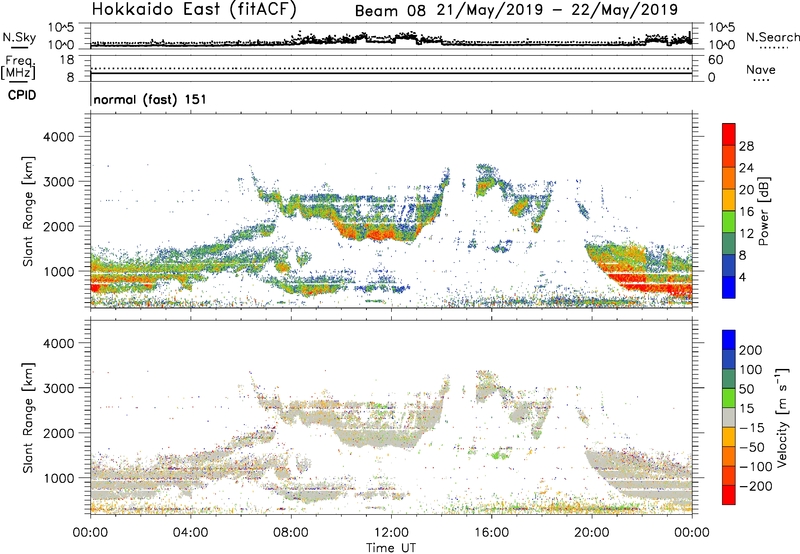Click the end date '22/May/2019' in the header

point(624,10)
